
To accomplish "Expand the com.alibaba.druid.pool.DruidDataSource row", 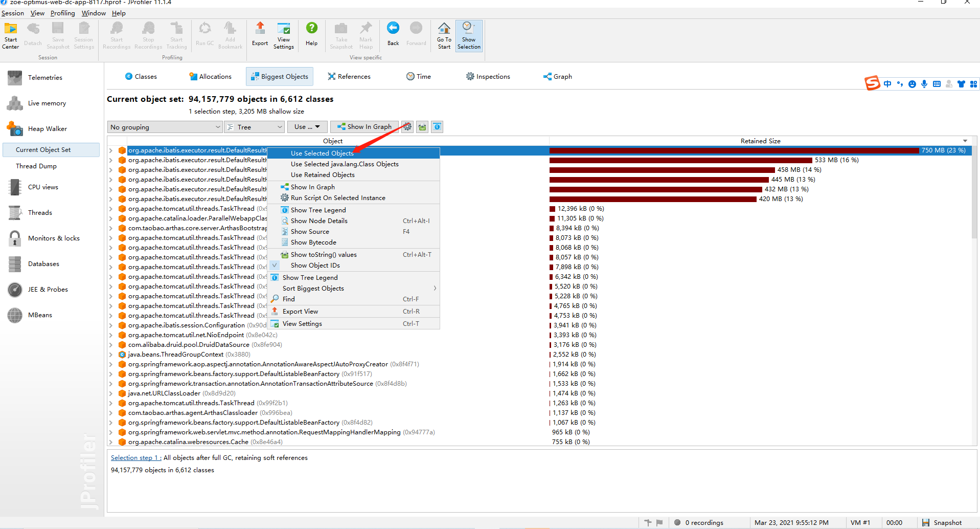I will (x=111, y=345).
